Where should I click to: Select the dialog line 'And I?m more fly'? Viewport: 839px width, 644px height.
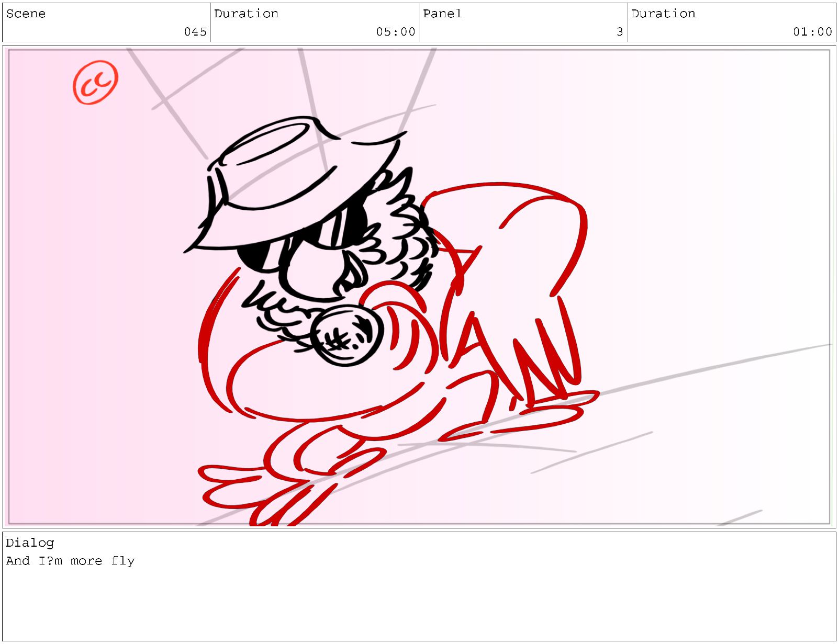pos(71,561)
